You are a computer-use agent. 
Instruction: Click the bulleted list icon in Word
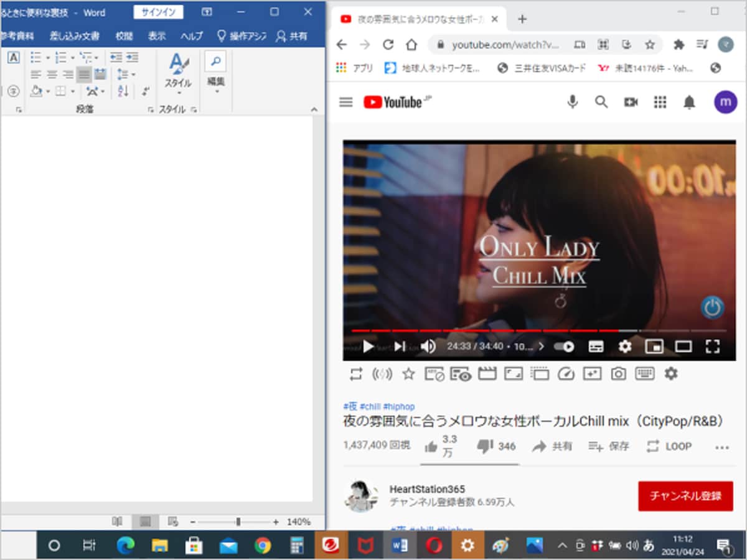coord(35,57)
